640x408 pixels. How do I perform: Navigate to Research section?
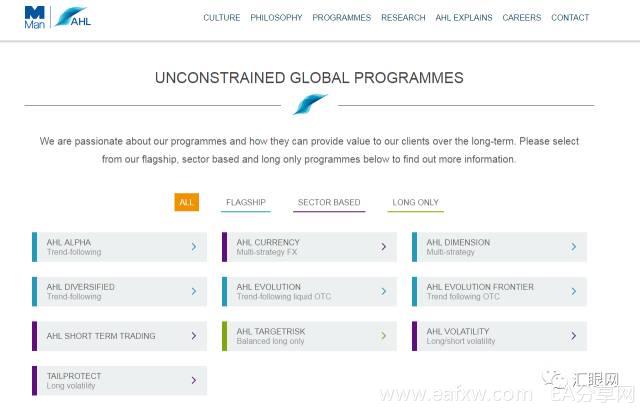point(403,18)
